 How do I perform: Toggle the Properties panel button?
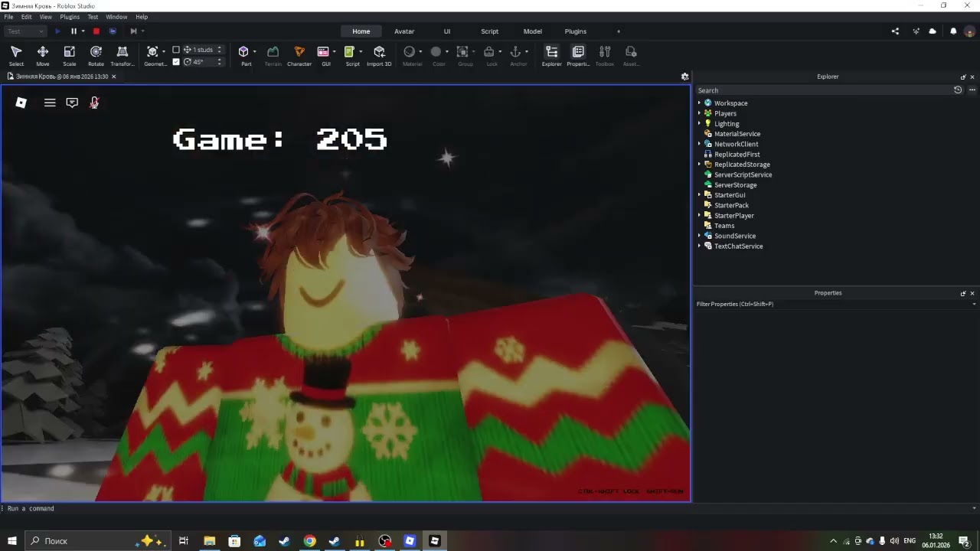point(578,55)
